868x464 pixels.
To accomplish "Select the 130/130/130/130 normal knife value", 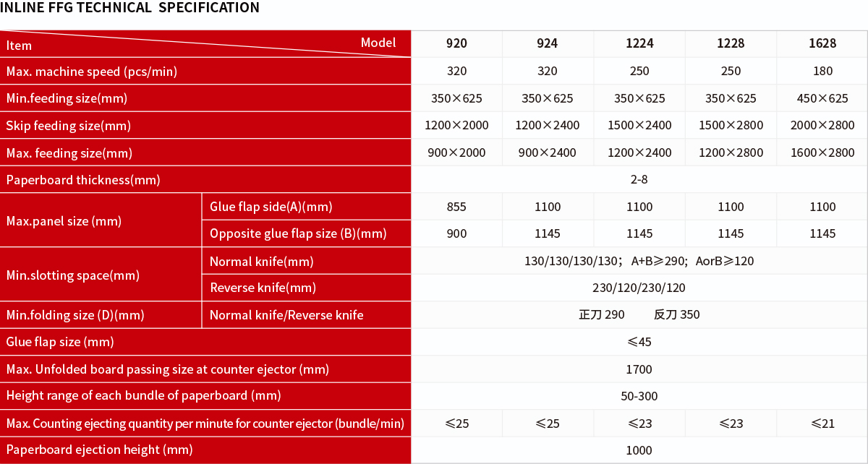I will (639, 261).
